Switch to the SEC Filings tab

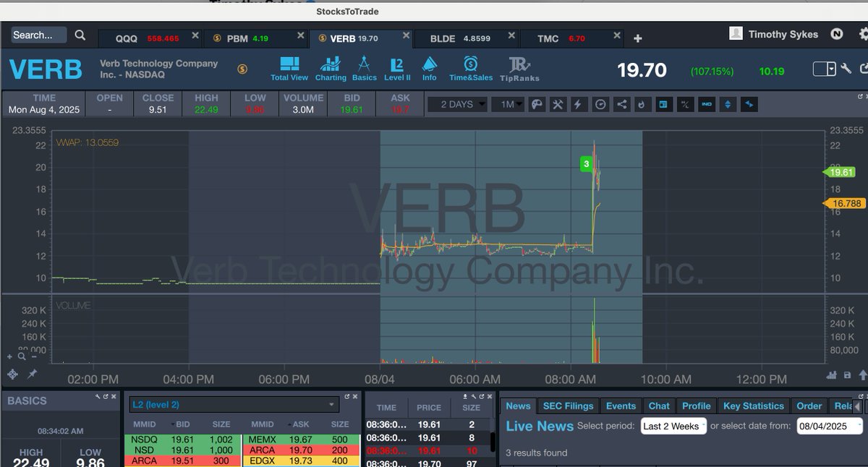[x=568, y=406]
